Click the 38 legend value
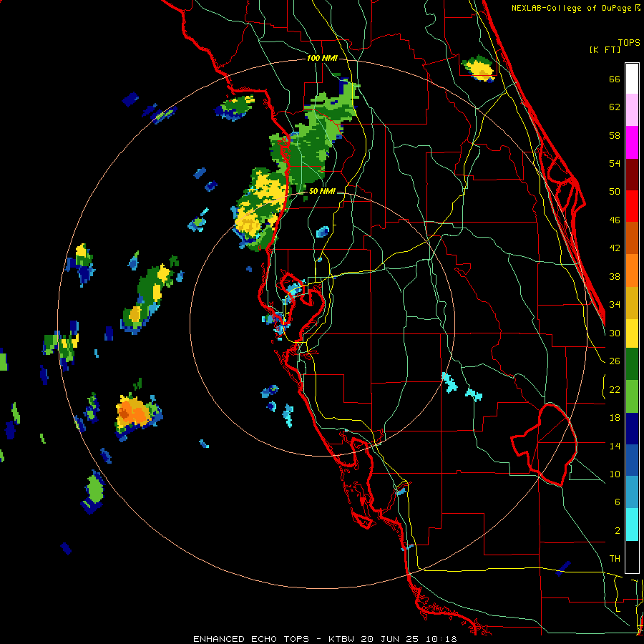644x644 pixels. tap(615, 276)
